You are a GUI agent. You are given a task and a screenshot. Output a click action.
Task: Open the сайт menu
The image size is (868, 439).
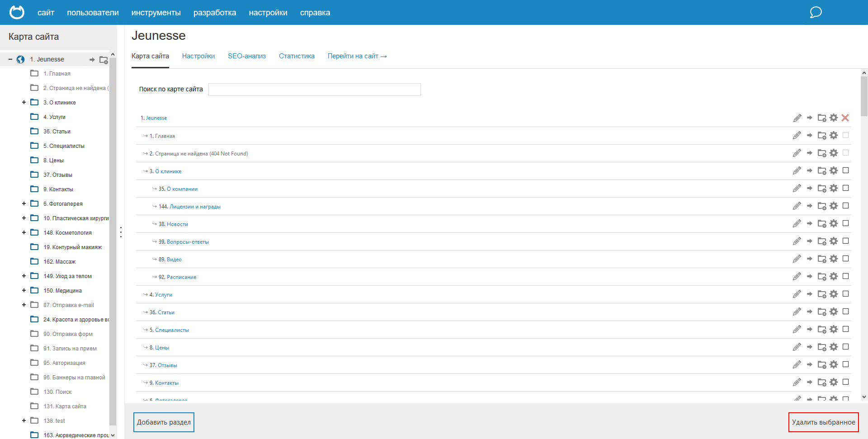(46, 13)
